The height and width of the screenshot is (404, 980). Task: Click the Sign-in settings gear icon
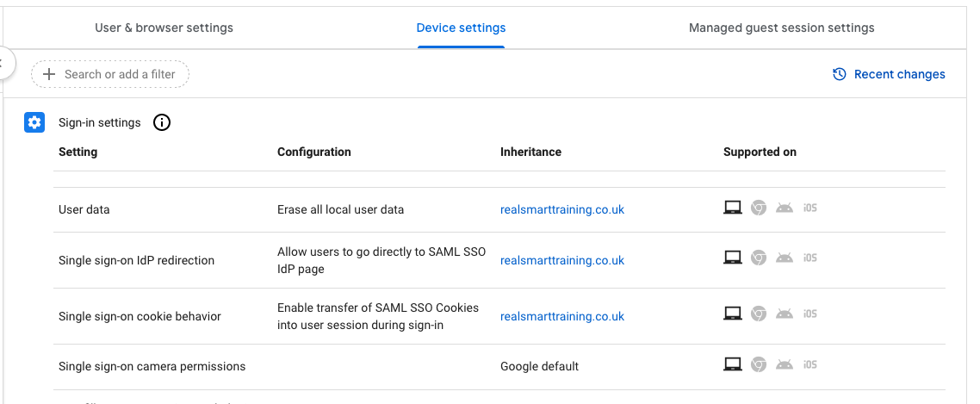coord(34,122)
